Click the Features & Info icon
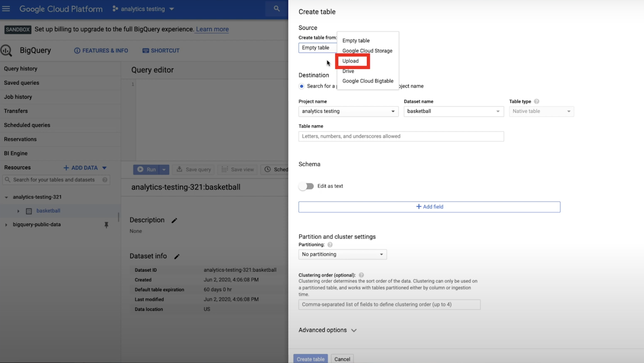Viewport: 644px width, 363px height. coord(77,51)
